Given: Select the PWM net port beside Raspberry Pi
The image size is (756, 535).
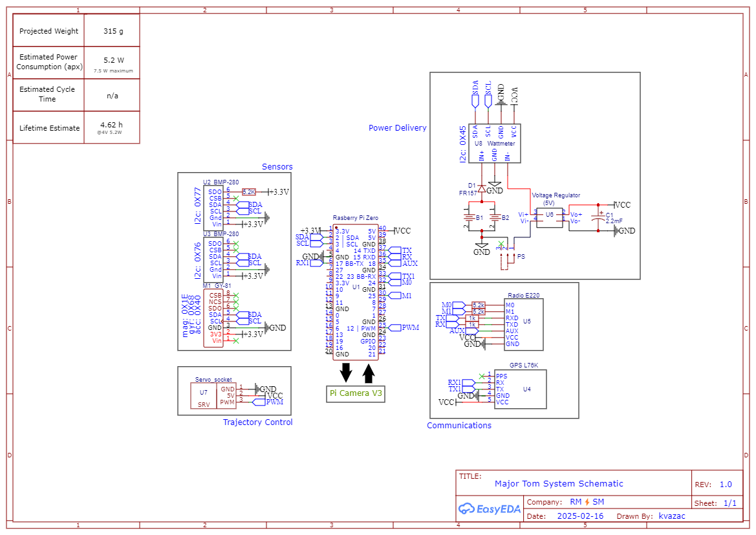Looking at the screenshot, I should (404, 327).
